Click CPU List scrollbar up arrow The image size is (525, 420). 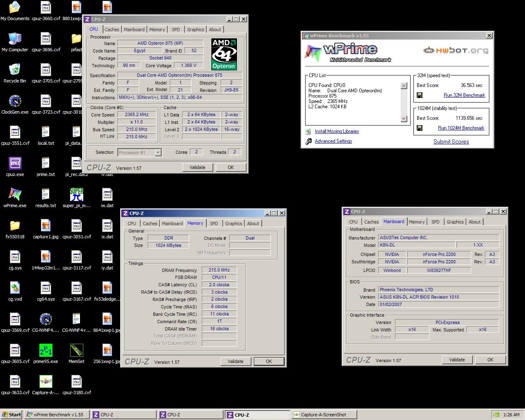pos(404,86)
